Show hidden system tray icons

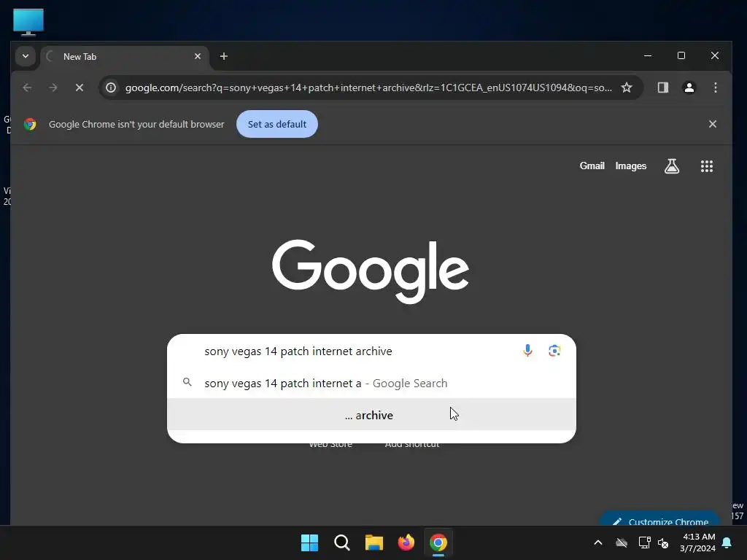point(598,542)
